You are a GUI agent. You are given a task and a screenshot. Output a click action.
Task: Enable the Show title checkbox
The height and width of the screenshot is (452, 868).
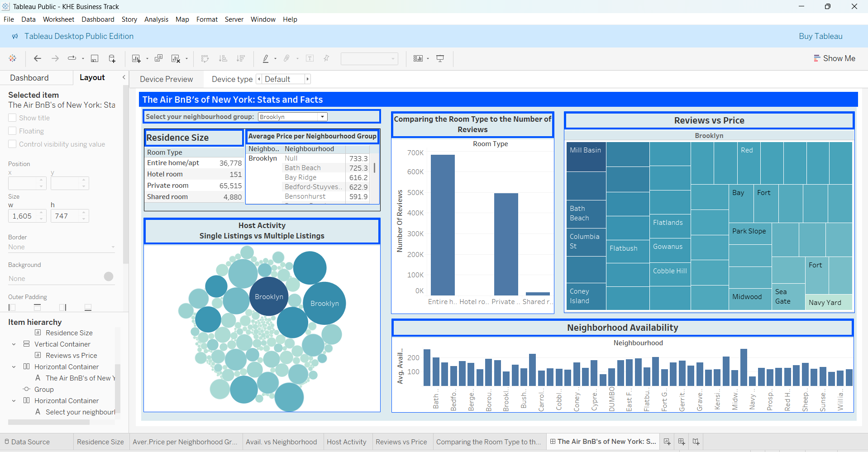tap(12, 118)
